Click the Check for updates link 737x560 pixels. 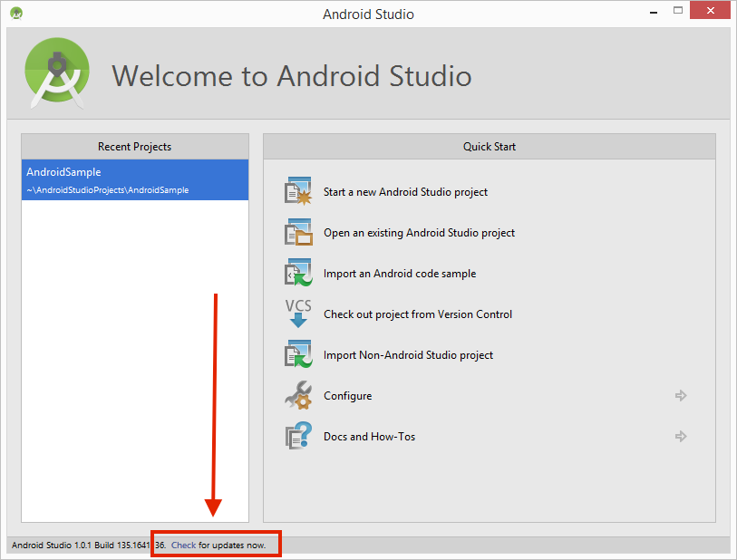(x=183, y=545)
